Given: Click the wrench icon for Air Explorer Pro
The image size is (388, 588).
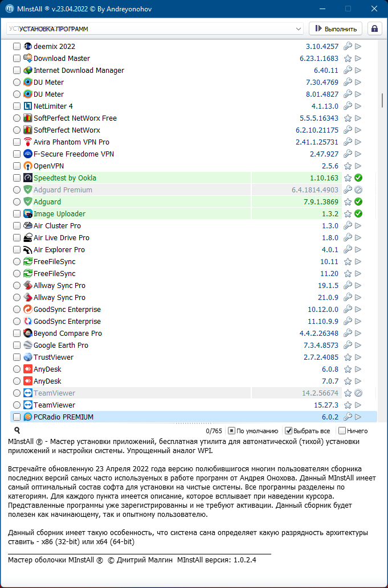Looking at the screenshot, I should click(x=348, y=250).
